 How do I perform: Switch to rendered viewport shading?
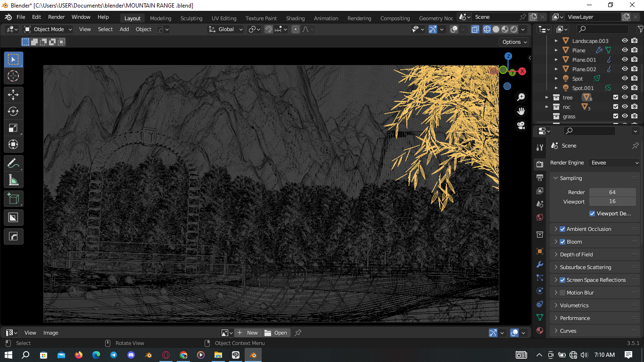pos(514,29)
